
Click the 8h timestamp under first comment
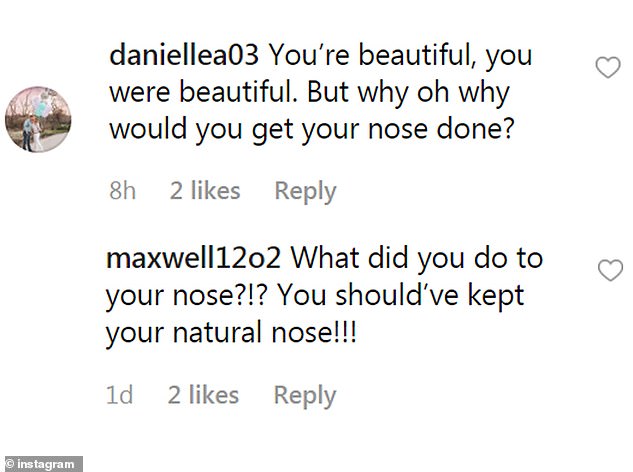coord(122,191)
